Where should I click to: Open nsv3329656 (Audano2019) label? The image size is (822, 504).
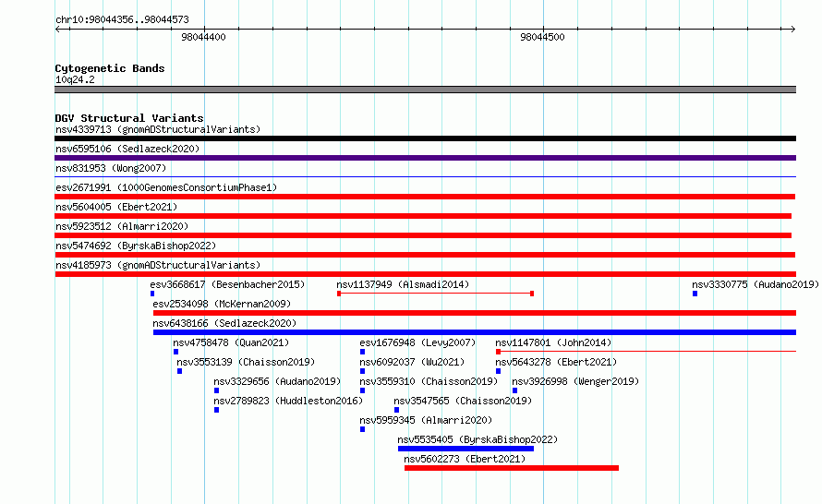277,381
